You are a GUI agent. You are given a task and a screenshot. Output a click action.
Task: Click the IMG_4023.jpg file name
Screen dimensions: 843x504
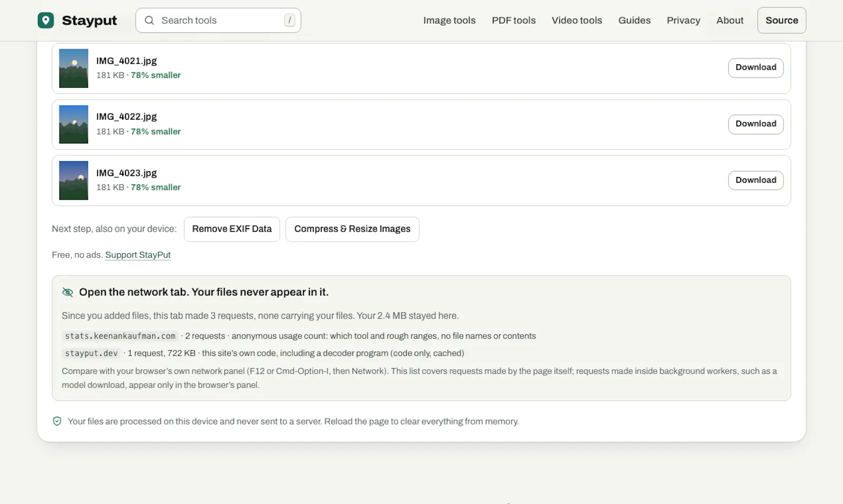[x=126, y=173]
